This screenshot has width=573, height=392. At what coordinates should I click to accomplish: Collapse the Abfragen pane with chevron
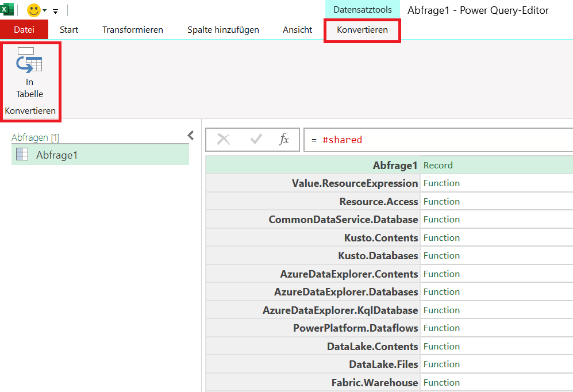pyautogui.click(x=191, y=136)
